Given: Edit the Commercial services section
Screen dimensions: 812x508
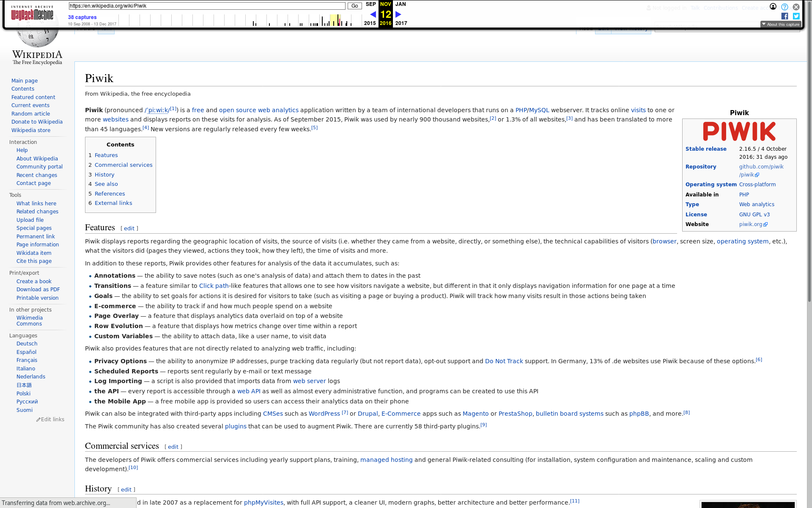Looking at the screenshot, I should [x=173, y=447].
